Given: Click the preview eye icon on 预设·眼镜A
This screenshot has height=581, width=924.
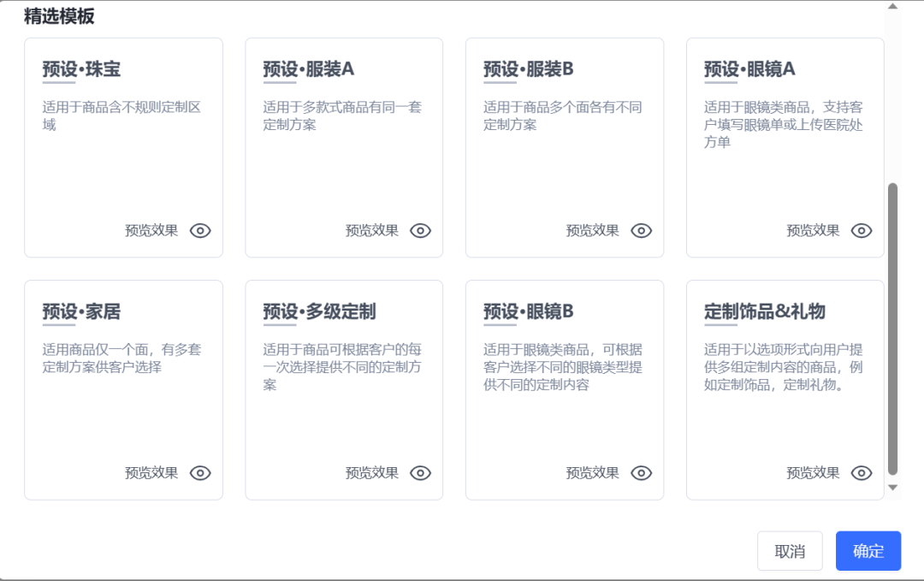Looking at the screenshot, I should pos(862,230).
